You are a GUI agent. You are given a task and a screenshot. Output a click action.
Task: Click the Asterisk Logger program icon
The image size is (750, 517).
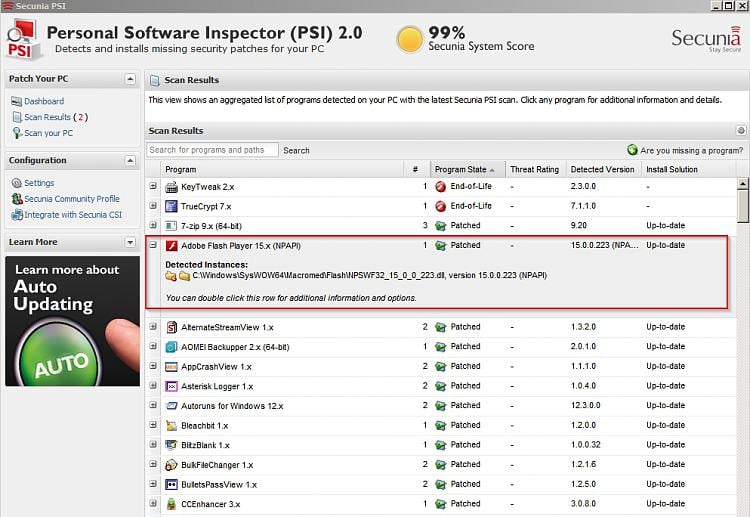pyautogui.click(x=171, y=386)
